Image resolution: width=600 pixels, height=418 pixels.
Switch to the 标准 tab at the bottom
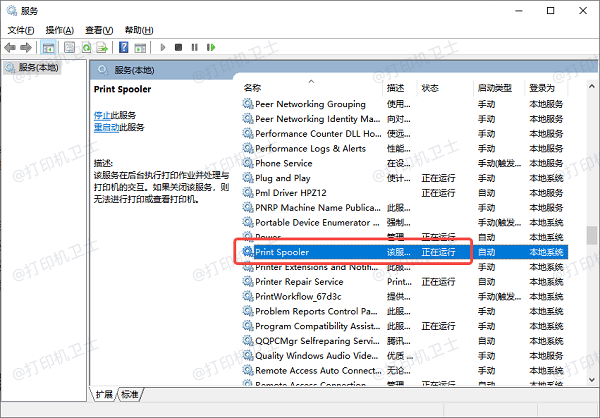pos(130,394)
